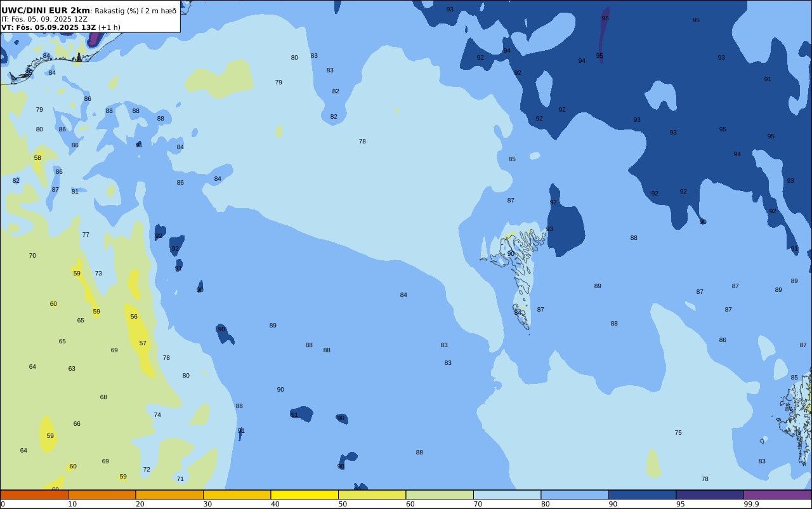Viewport: 812px width, 509px height.
Task: Click the 0–10 dark orange legend swatch
Action: coord(34,494)
